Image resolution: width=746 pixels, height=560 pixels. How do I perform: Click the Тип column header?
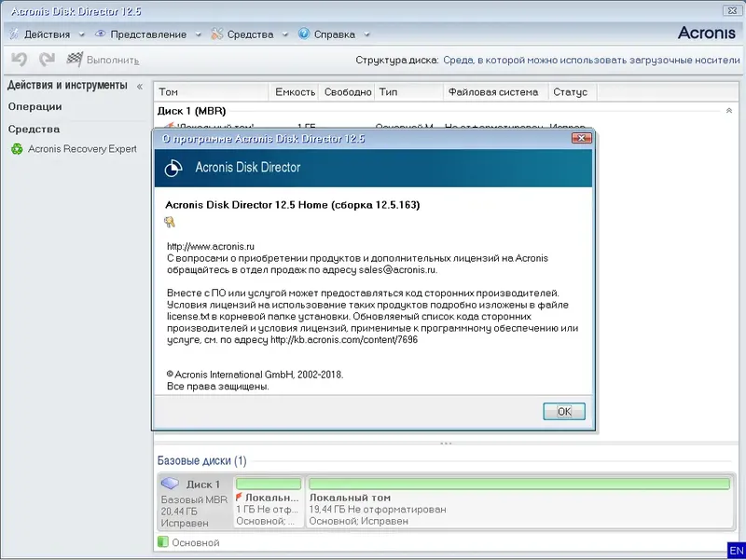[409, 91]
